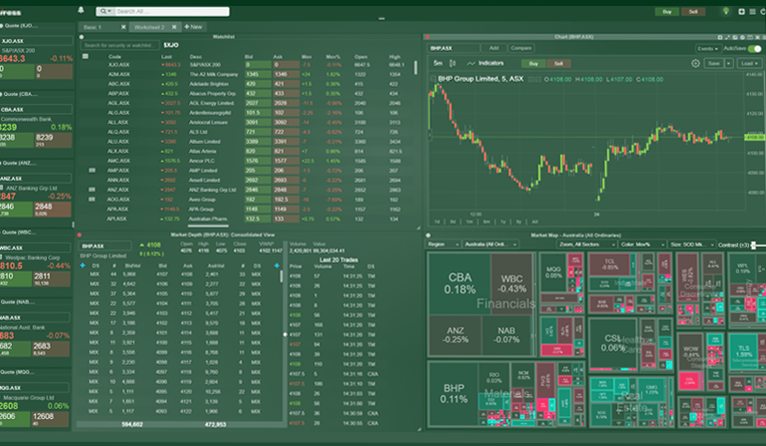Select the All chart range
This screenshot has height=446, width=766.
click(534, 222)
